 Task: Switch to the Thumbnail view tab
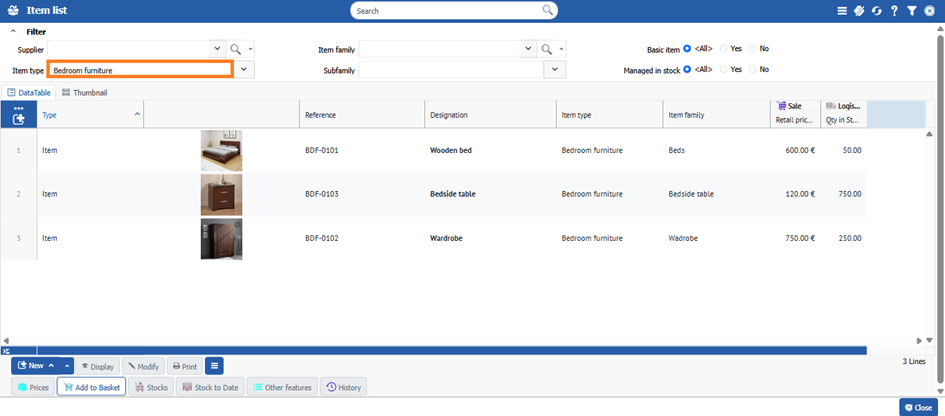tap(84, 92)
